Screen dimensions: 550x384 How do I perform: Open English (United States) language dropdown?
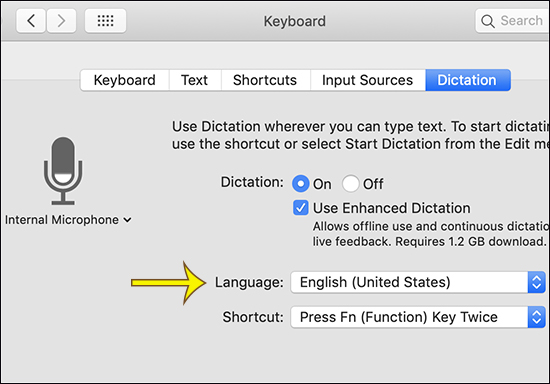click(x=418, y=282)
